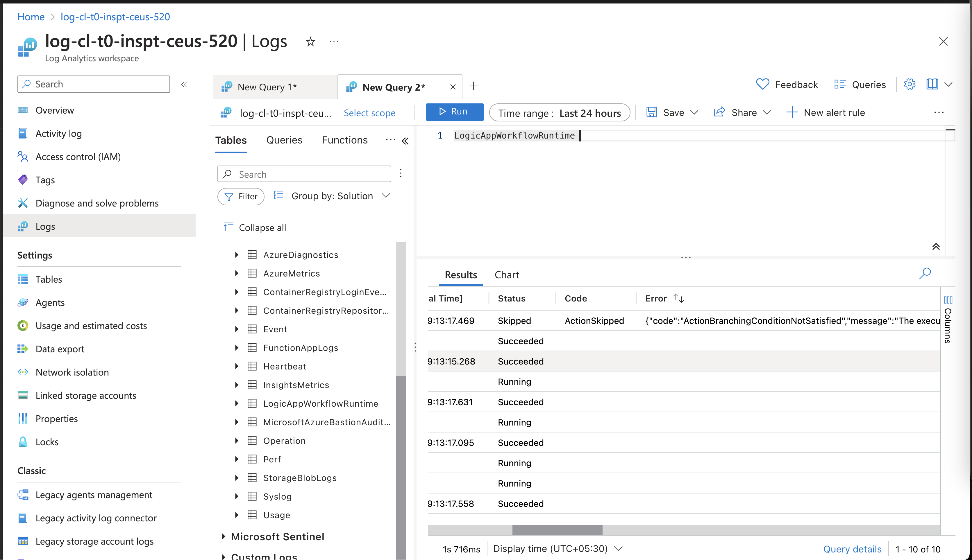This screenshot has width=972, height=560.
Task: Go to the Home breadcrumb
Action: coord(31,17)
